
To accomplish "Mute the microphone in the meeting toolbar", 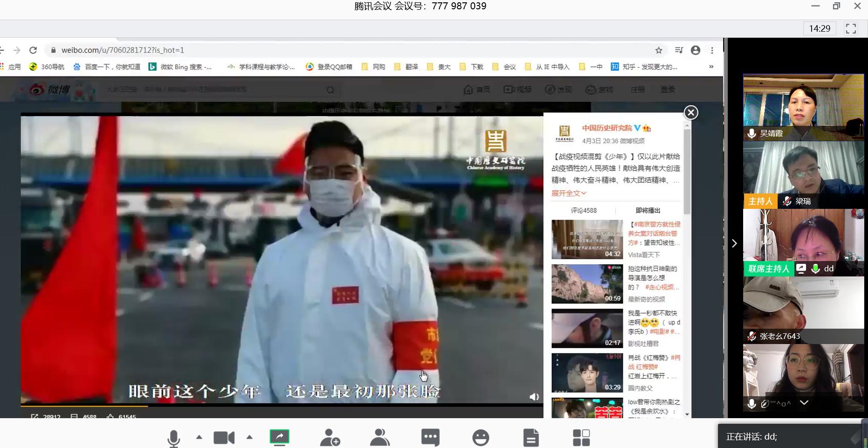I will [x=174, y=438].
